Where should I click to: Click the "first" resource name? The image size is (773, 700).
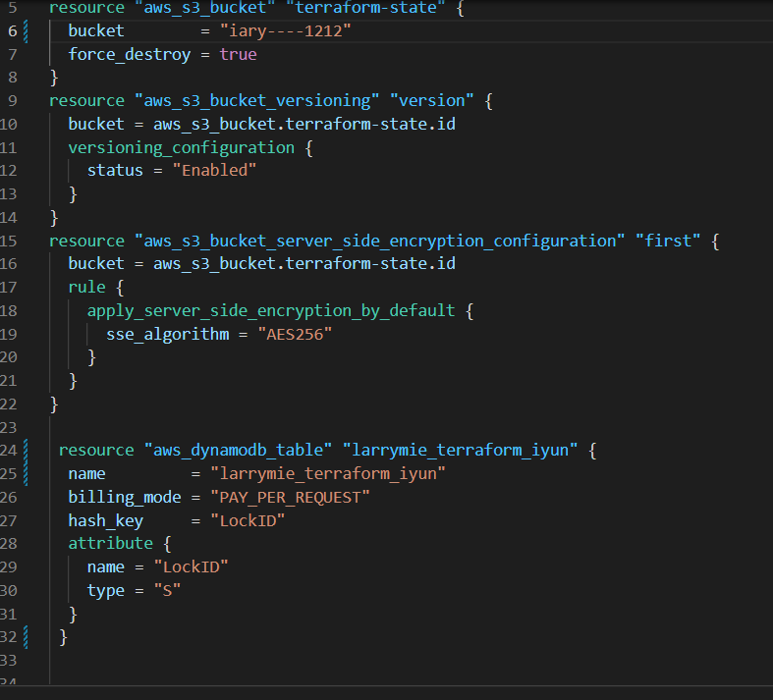(x=668, y=241)
